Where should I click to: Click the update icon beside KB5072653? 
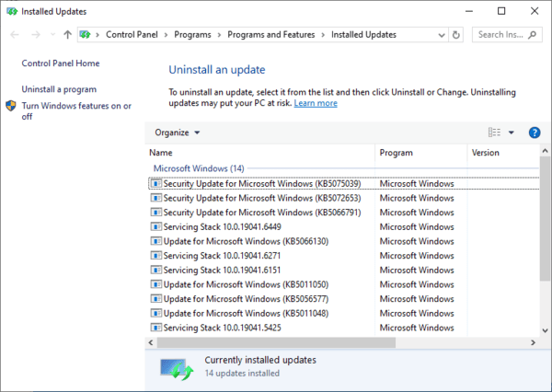point(156,198)
